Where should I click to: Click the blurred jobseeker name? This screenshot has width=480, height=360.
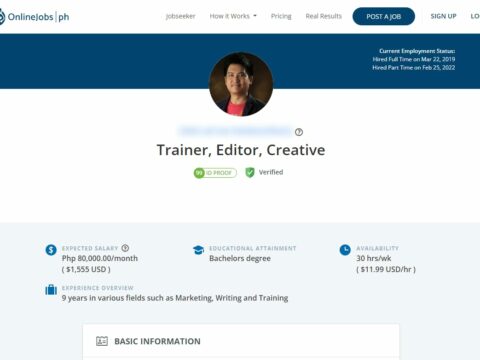[x=235, y=131]
